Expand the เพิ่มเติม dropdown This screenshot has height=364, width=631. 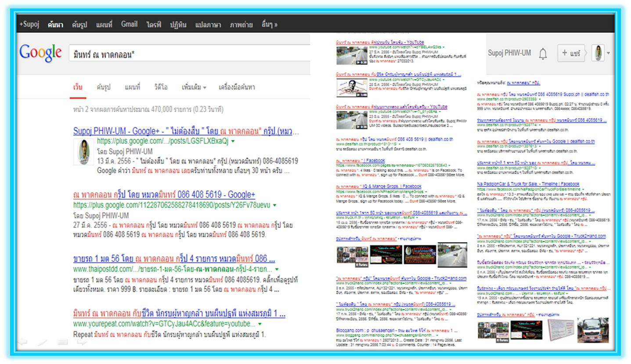194,87
